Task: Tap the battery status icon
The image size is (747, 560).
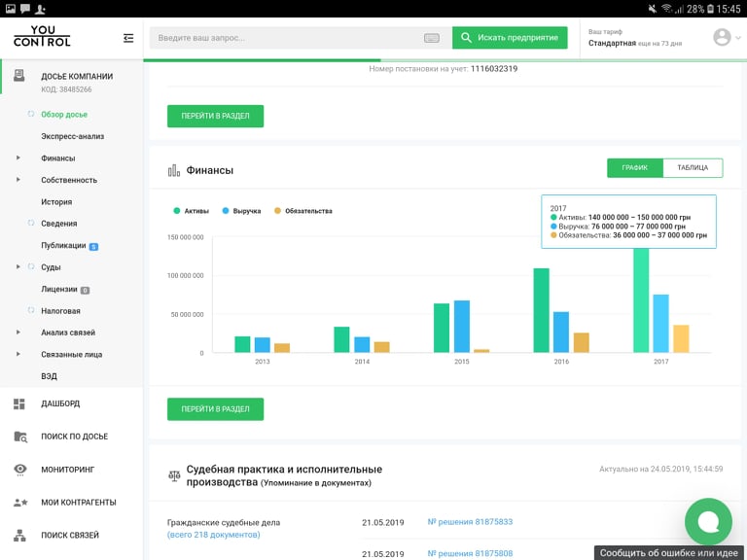Action: 710,9
